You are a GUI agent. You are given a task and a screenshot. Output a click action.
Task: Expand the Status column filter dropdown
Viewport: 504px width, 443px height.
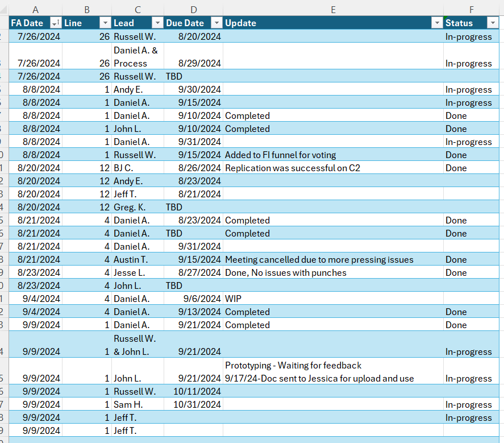491,23
